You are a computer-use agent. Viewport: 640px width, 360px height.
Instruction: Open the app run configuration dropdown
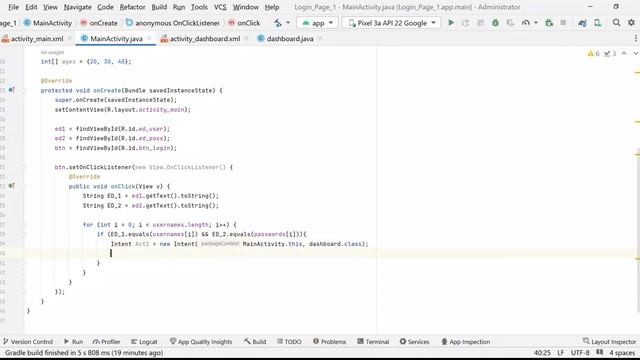[x=318, y=23]
